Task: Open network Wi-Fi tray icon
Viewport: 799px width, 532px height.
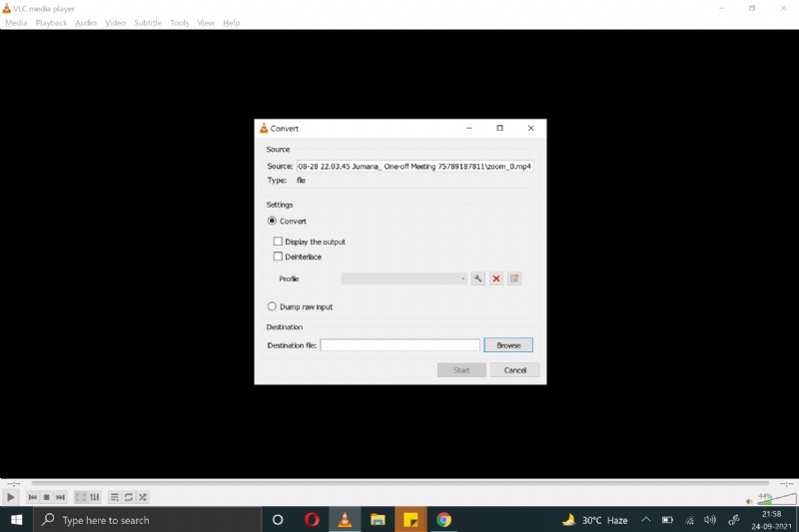Action: coord(689,520)
